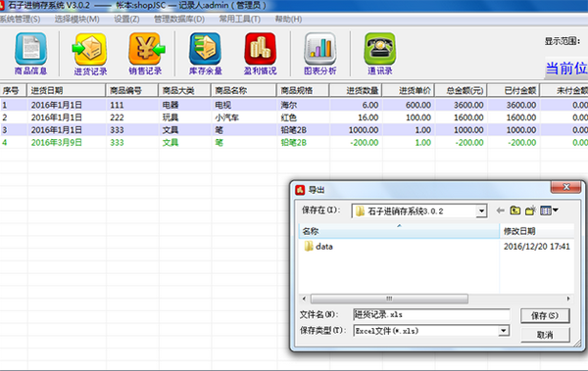The image size is (588, 371).
Task: Select the data folder in export dialog
Action: [318, 247]
